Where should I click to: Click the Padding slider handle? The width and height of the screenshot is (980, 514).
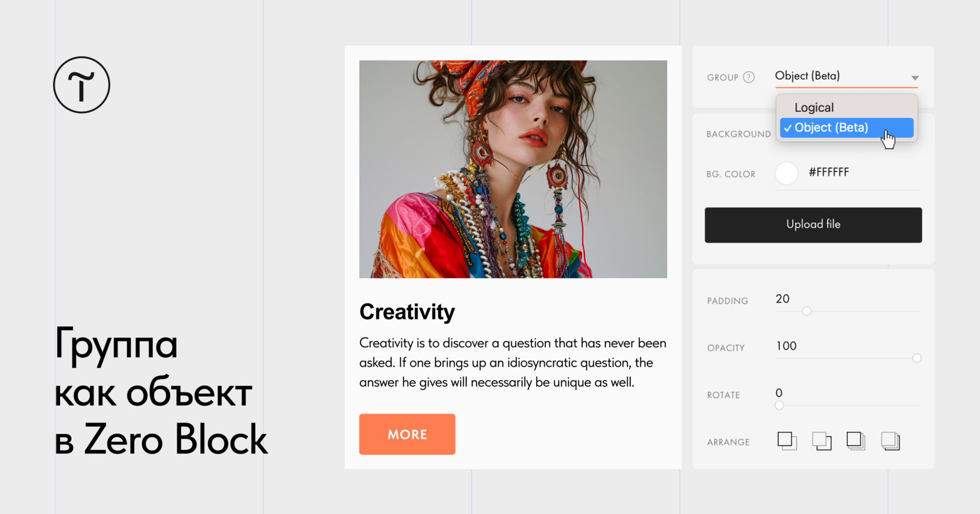pos(807,311)
